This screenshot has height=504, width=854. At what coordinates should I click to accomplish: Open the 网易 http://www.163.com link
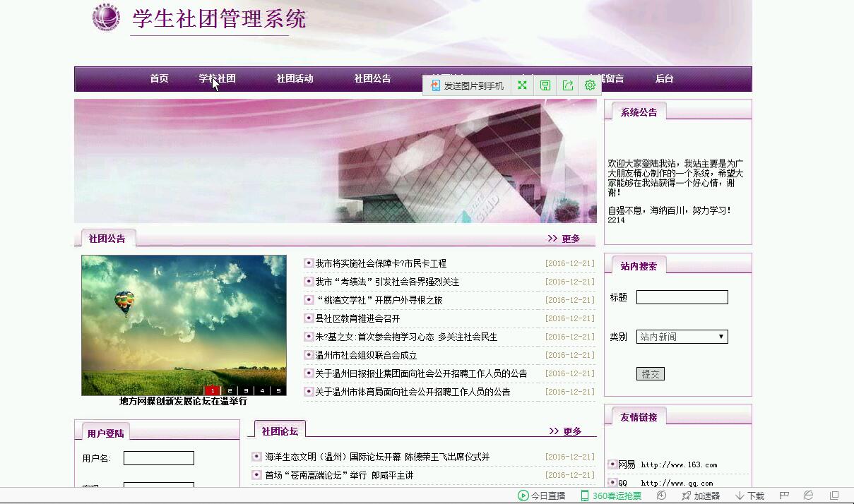pyautogui.click(x=668, y=464)
